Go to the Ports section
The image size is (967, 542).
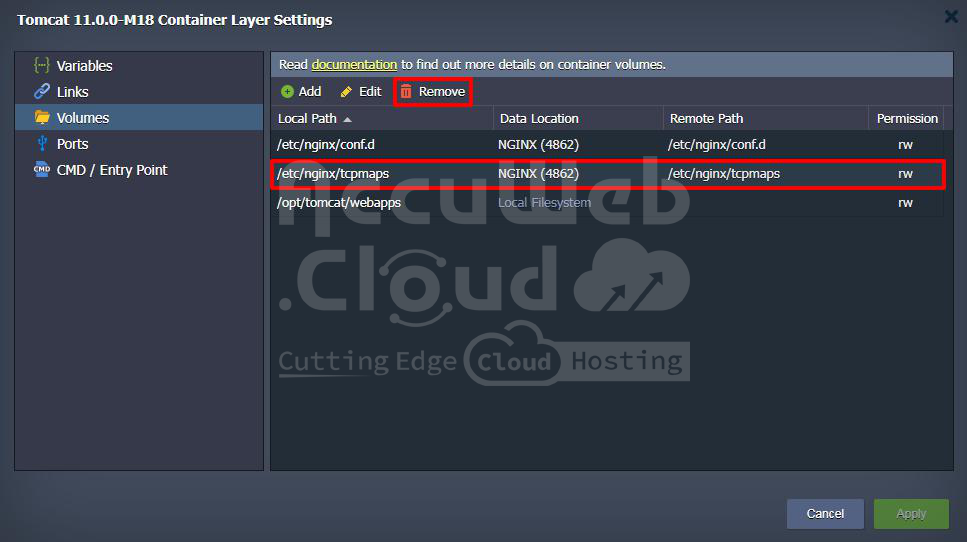139,144
